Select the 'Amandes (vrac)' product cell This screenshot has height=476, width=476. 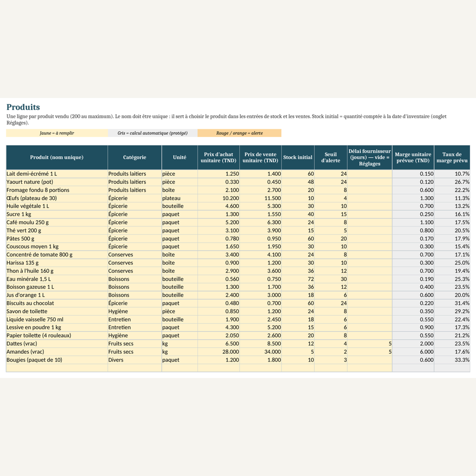point(57,351)
